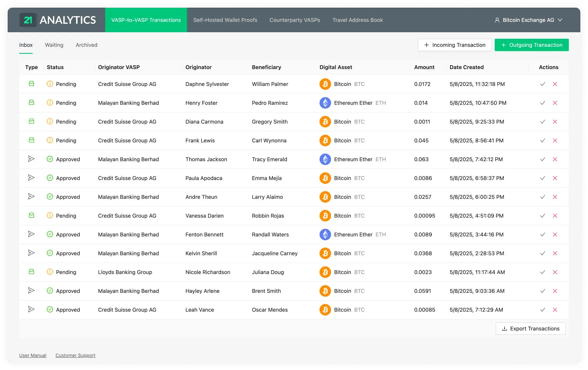Approve William Palmer's pending transaction with the checkmark
This screenshot has height=370, width=588.
tap(542, 84)
